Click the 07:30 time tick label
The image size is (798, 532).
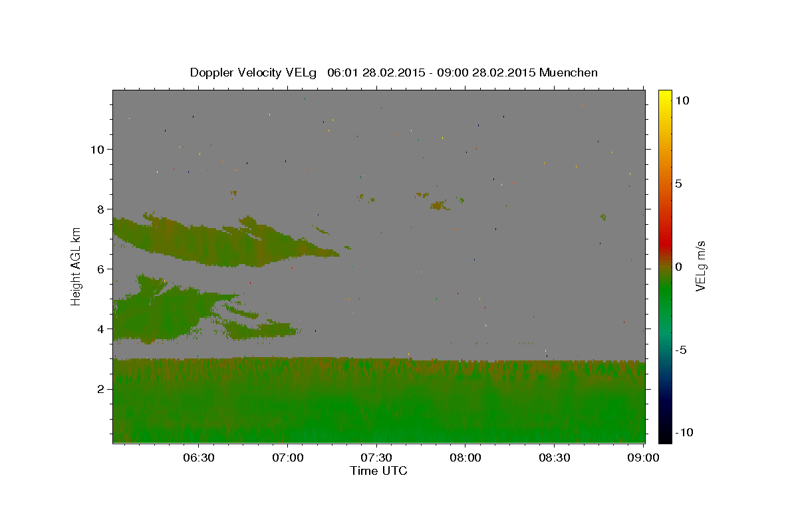[x=376, y=458]
